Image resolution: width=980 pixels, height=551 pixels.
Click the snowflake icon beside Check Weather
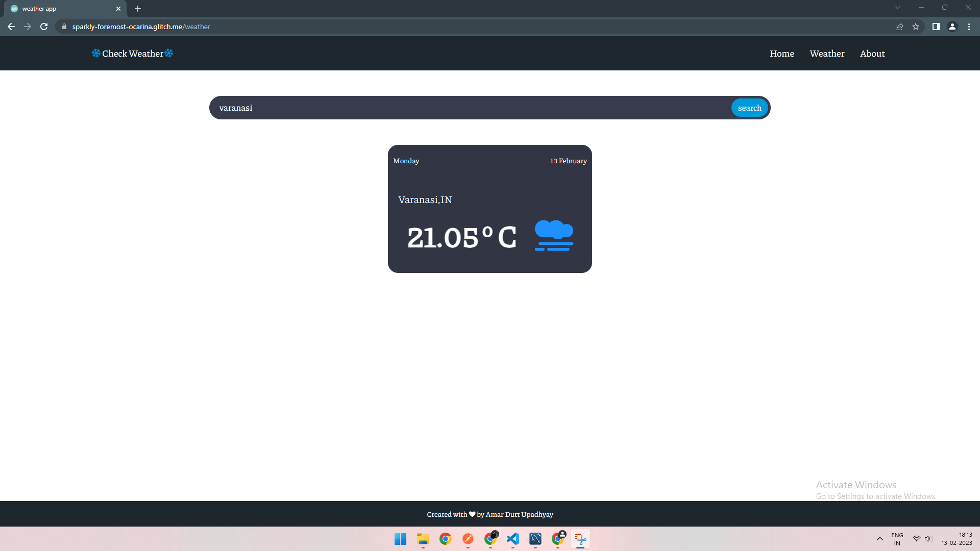click(x=96, y=53)
